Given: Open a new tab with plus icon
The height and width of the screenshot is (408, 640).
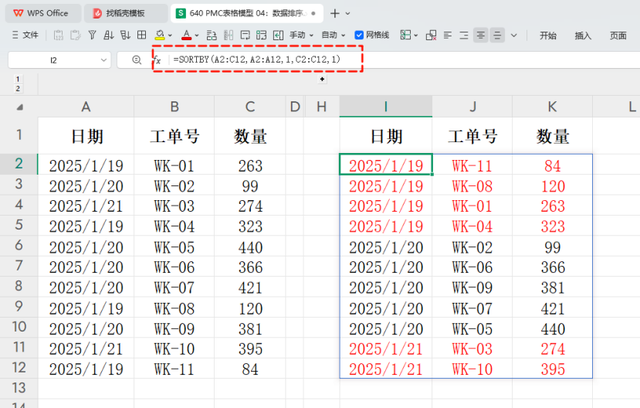Looking at the screenshot, I should pos(335,13).
